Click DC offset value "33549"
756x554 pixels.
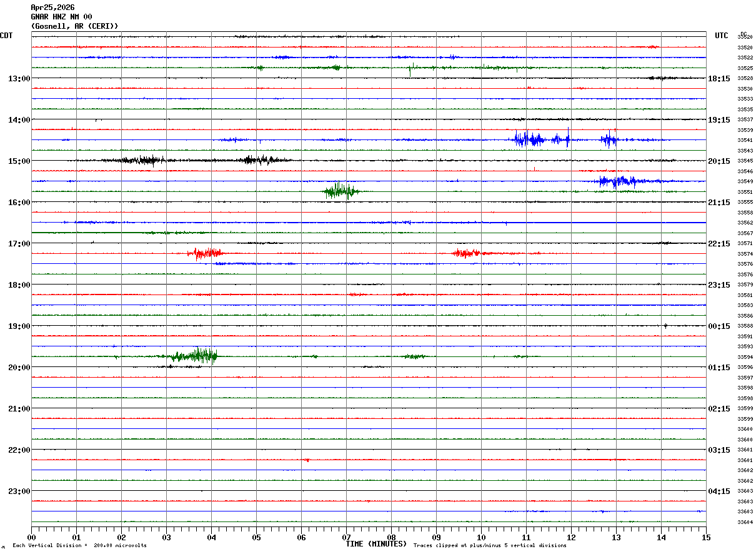click(745, 182)
